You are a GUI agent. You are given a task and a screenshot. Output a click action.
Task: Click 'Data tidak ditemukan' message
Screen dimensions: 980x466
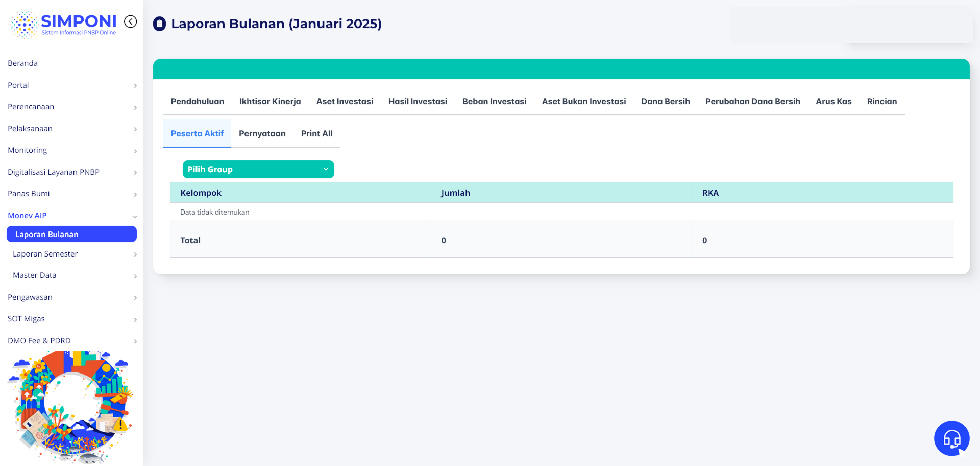pyautogui.click(x=215, y=212)
